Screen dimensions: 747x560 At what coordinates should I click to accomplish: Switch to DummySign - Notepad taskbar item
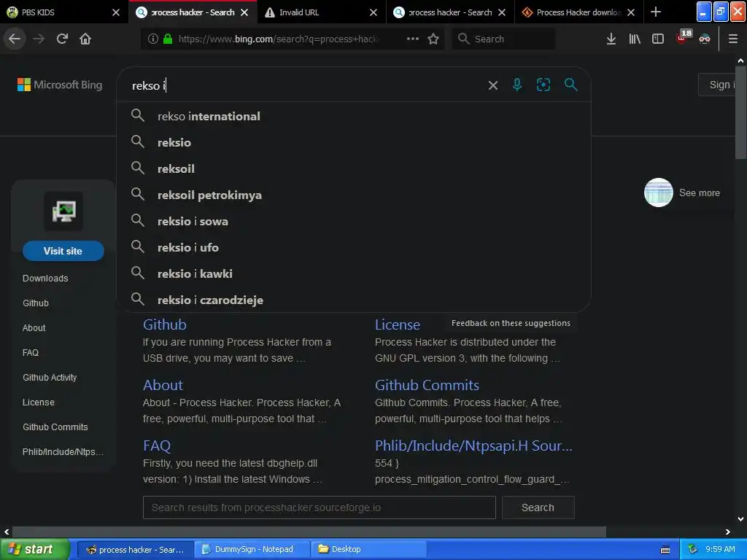[252, 549]
